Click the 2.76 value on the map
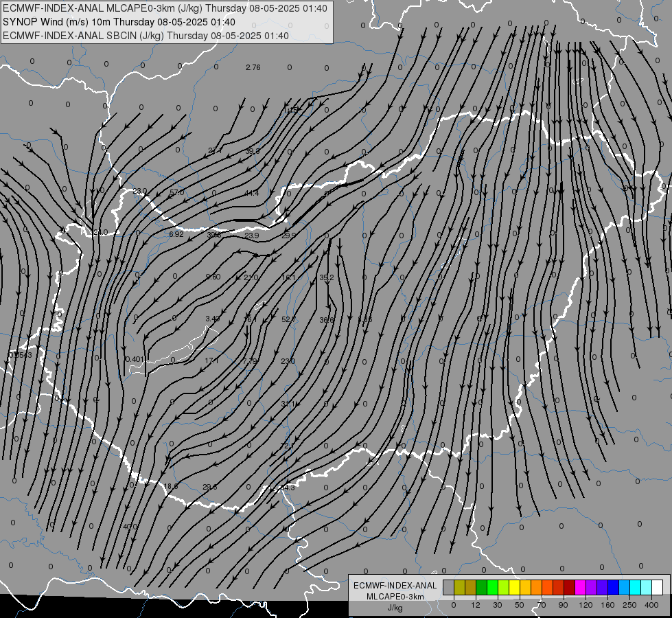The width and height of the screenshot is (672, 618). [253, 67]
